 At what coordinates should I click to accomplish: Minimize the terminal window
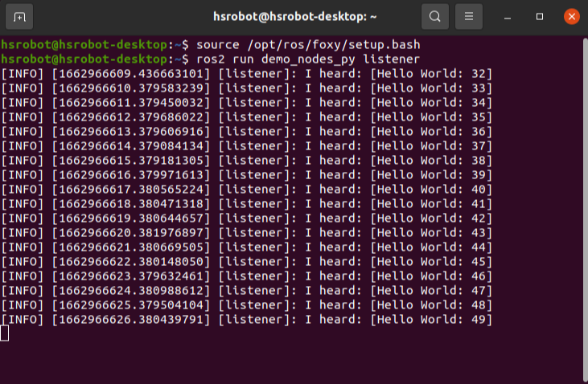[508, 17]
